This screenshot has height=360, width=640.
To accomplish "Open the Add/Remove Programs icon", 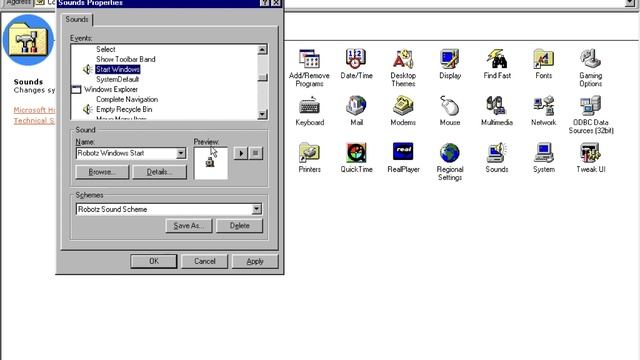I will (x=309, y=60).
